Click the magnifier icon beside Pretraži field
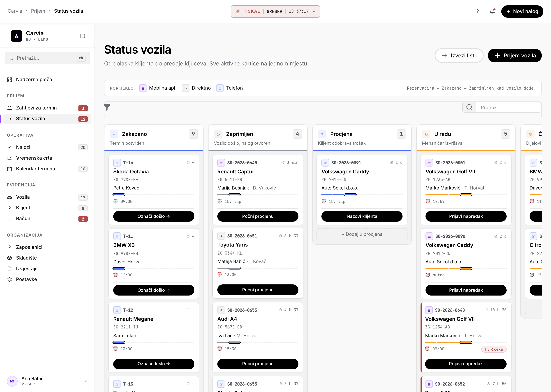Screen dimensions: 551x392 coord(469,107)
